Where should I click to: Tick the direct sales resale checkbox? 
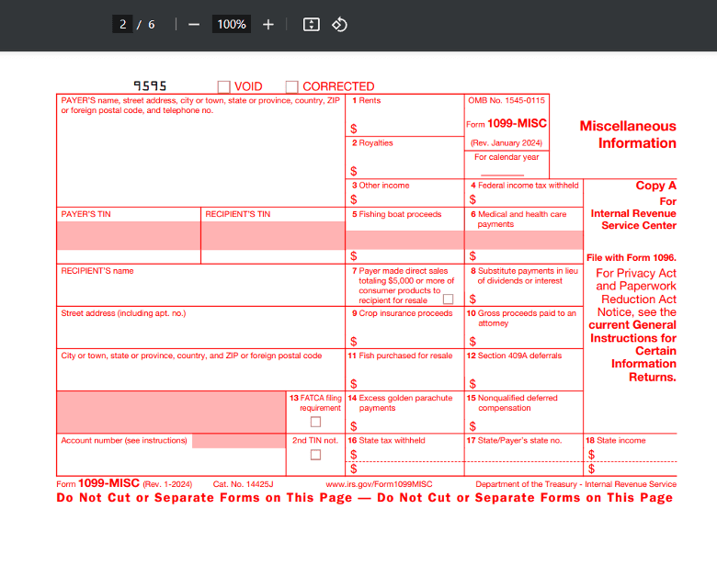pyautogui.click(x=449, y=300)
